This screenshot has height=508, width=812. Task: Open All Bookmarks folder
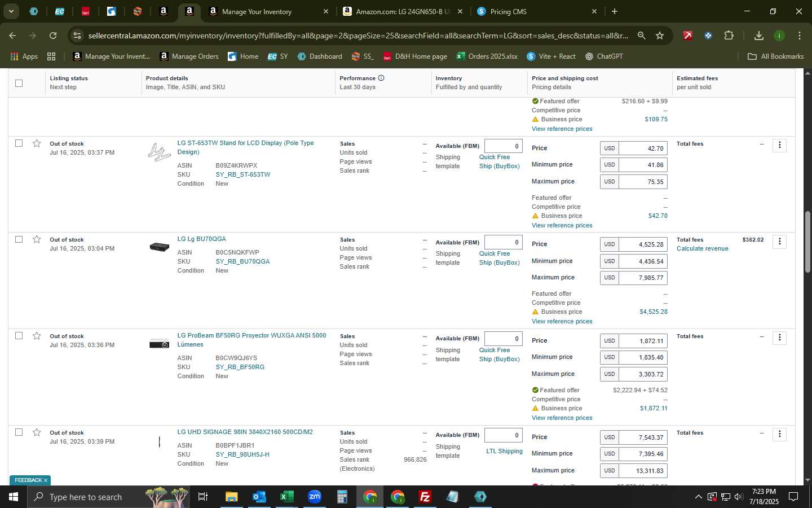[775, 56]
